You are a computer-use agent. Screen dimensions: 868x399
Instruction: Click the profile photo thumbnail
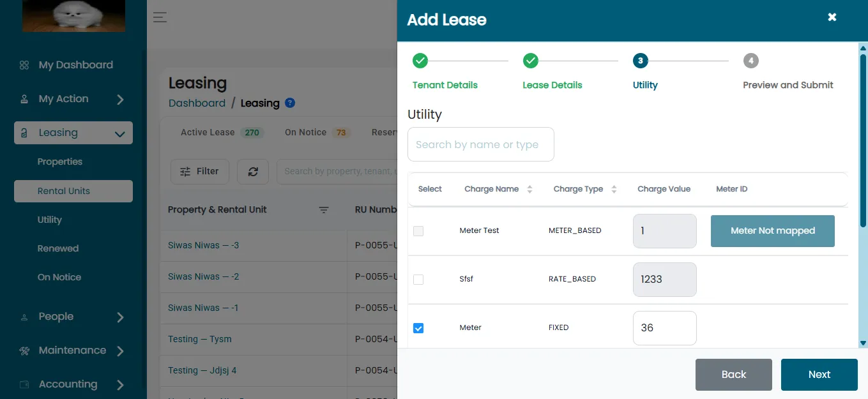73,16
